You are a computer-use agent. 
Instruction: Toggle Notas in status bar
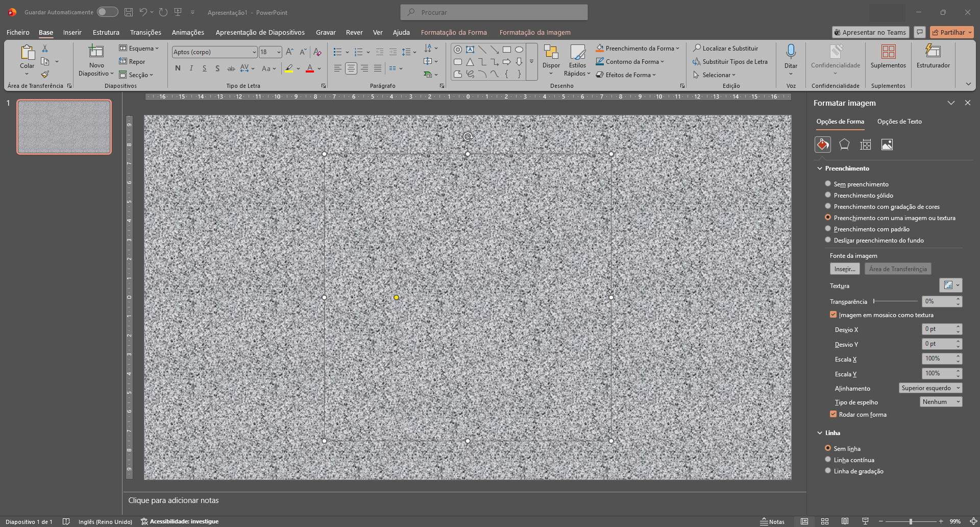click(772, 521)
